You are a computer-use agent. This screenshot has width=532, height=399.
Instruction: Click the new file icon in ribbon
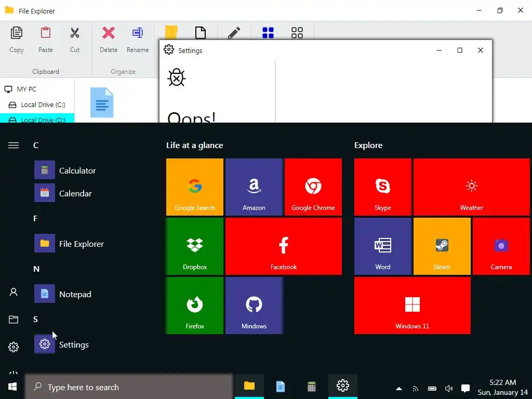click(x=201, y=33)
